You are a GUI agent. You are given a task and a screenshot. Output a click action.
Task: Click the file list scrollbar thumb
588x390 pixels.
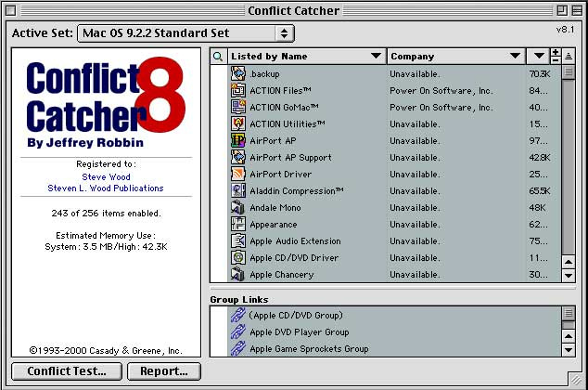point(569,72)
